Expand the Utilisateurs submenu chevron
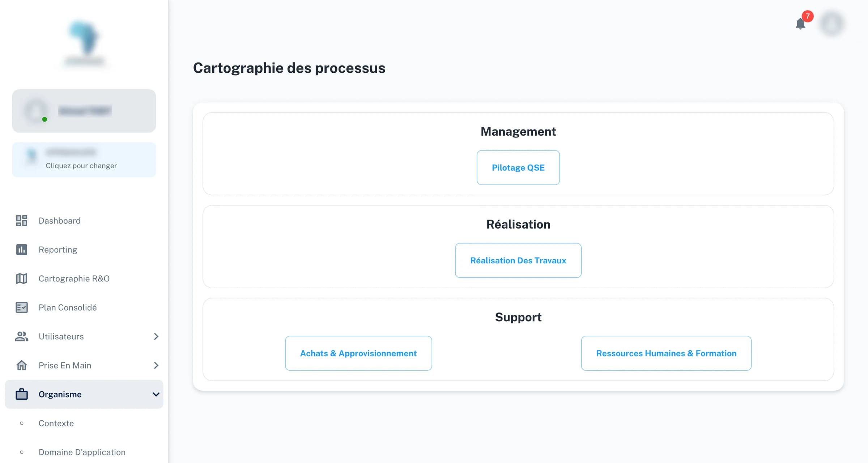Image resolution: width=868 pixels, height=463 pixels. 156,336
